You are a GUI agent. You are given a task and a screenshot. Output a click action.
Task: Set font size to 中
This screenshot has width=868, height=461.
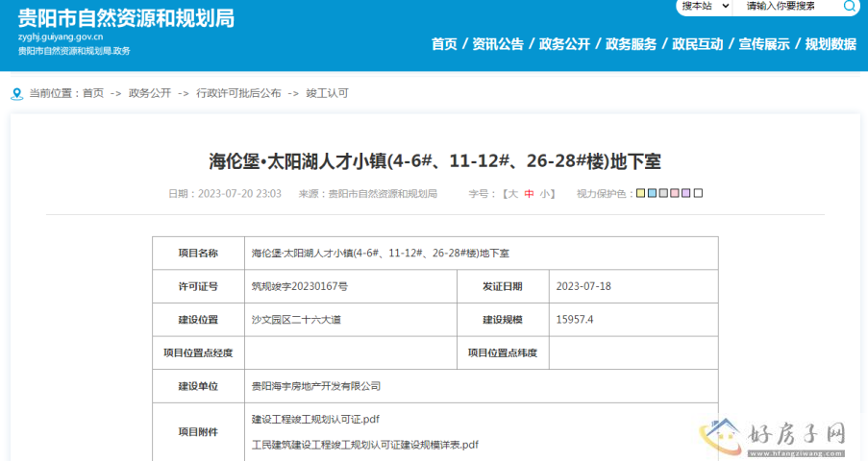529,194
